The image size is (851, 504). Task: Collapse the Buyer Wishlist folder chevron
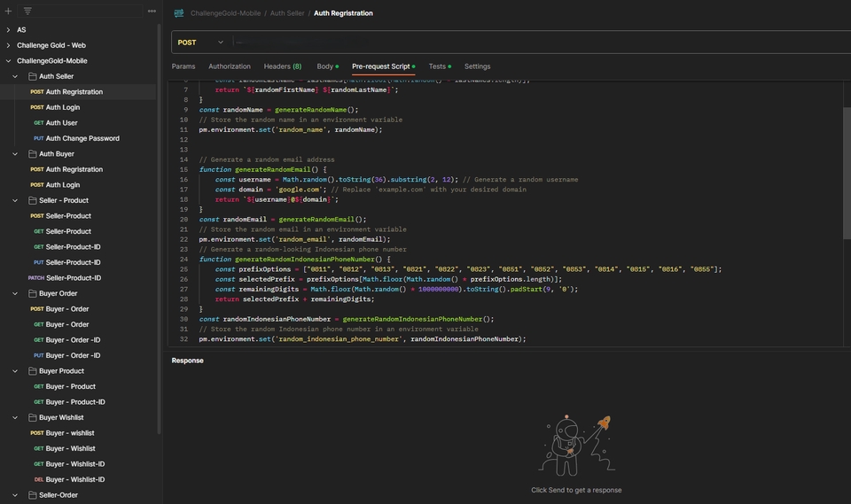[x=15, y=418]
